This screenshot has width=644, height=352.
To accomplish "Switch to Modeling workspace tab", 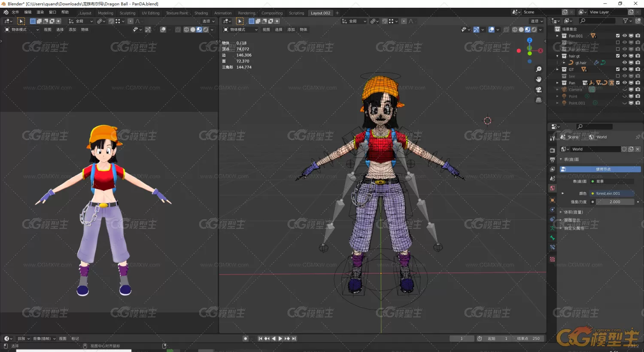I will point(106,13).
